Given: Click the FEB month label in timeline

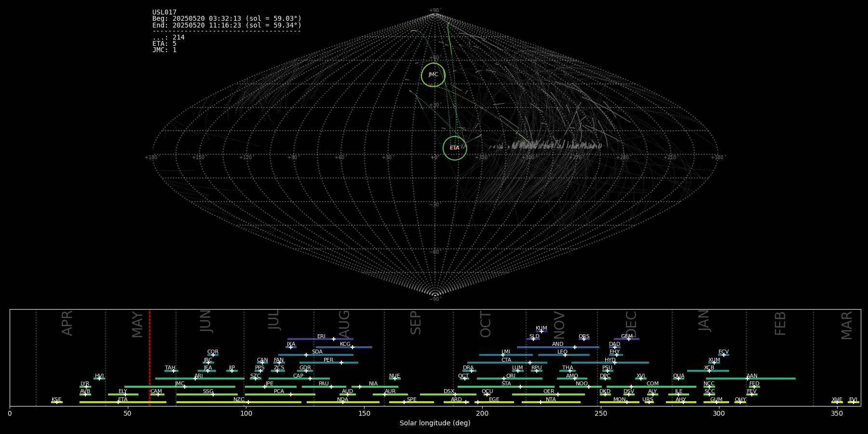Looking at the screenshot, I should pyautogui.click(x=780, y=323).
